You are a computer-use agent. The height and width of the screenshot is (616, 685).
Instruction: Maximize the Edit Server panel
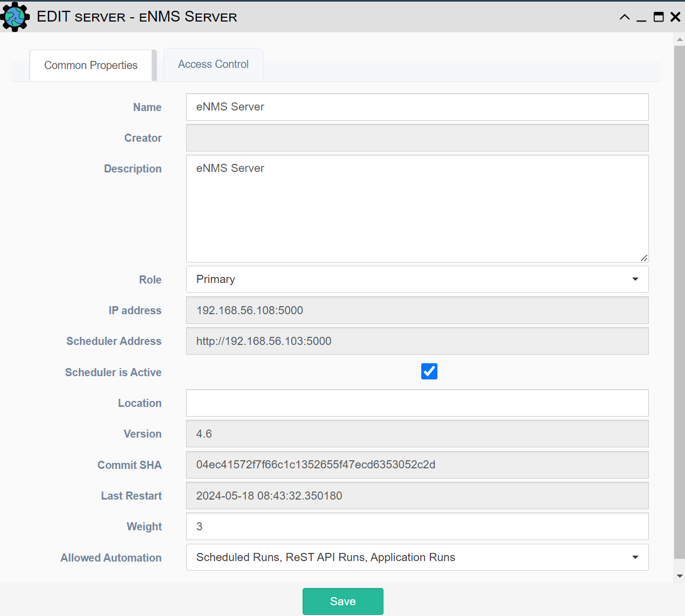(659, 17)
